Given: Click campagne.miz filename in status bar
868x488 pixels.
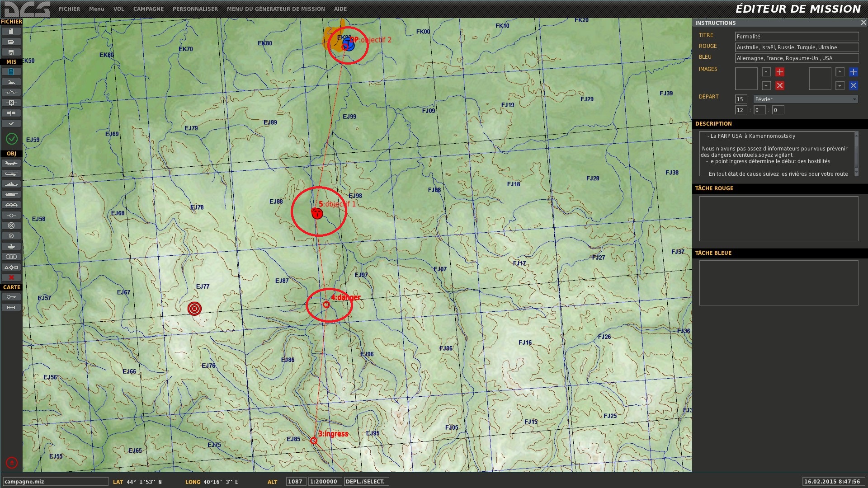Looking at the screenshot, I should point(55,482).
